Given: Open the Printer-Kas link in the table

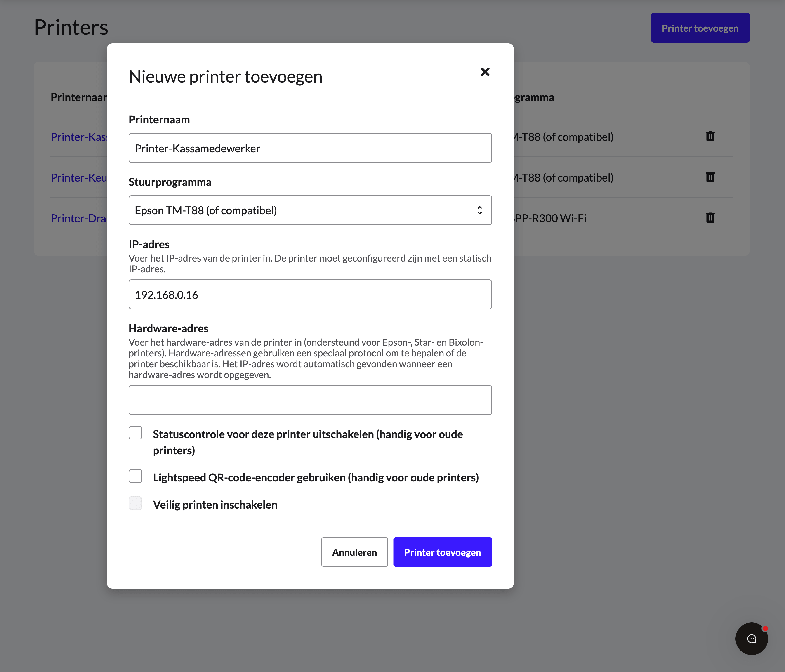Looking at the screenshot, I should click(79, 137).
